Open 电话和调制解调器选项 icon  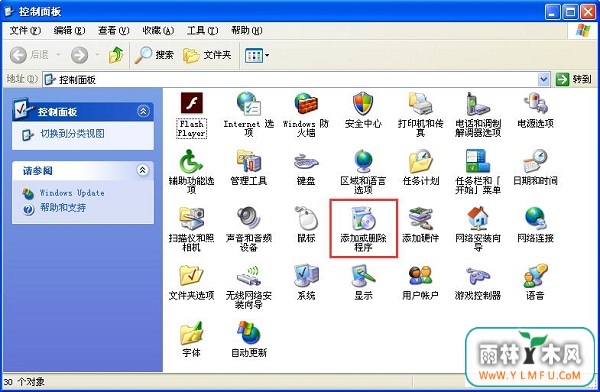coord(478,103)
